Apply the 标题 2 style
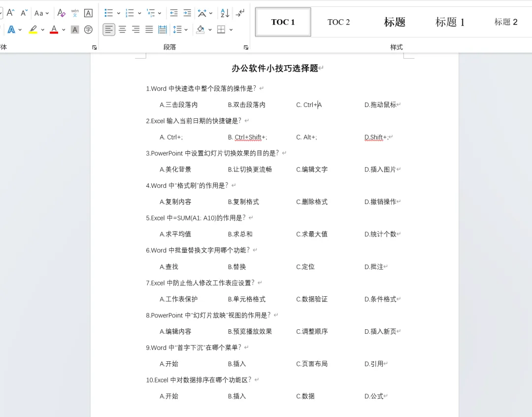 click(x=505, y=22)
